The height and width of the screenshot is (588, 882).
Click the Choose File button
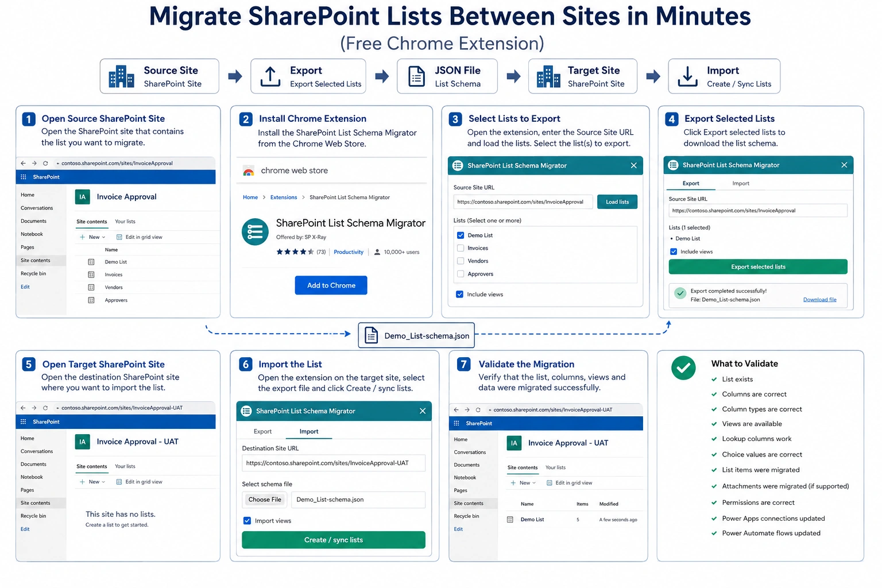[x=265, y=500]
